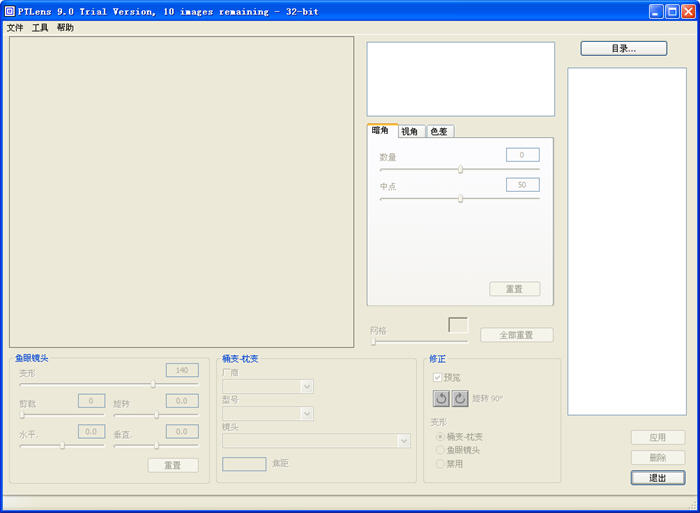Select the 鱼眼镜头 radio option

coord(440,450)
